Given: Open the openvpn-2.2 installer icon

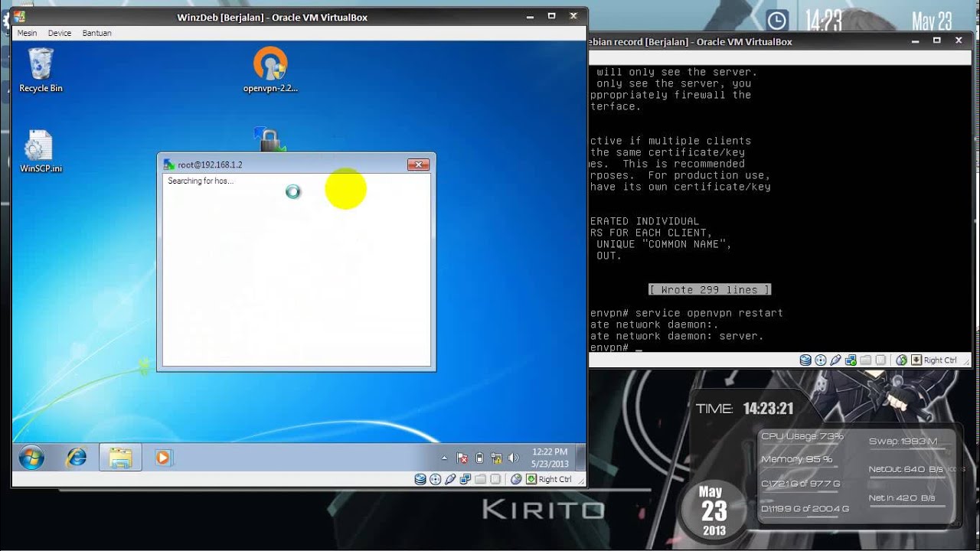Looking at the screenshot, I should 270,70.
